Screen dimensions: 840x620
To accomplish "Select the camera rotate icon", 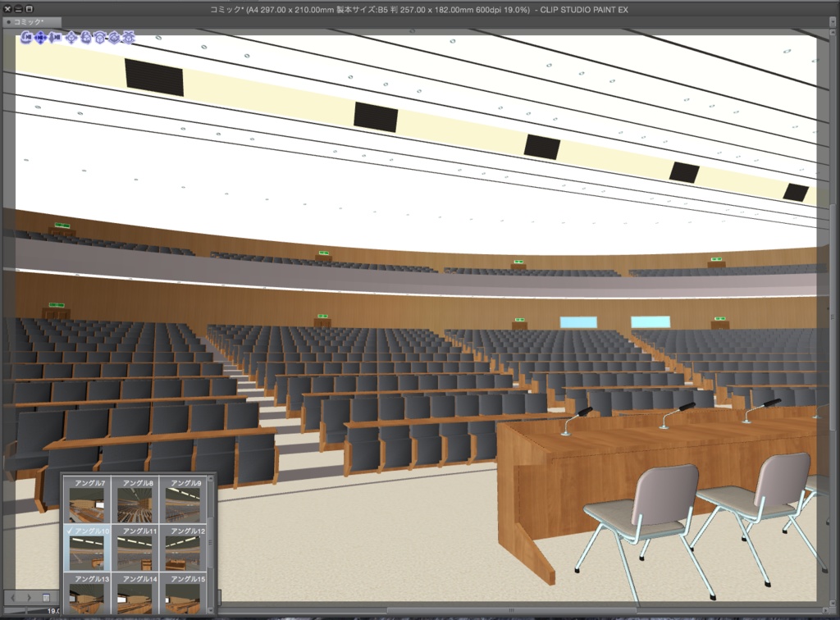I will (x=25, y=38).
